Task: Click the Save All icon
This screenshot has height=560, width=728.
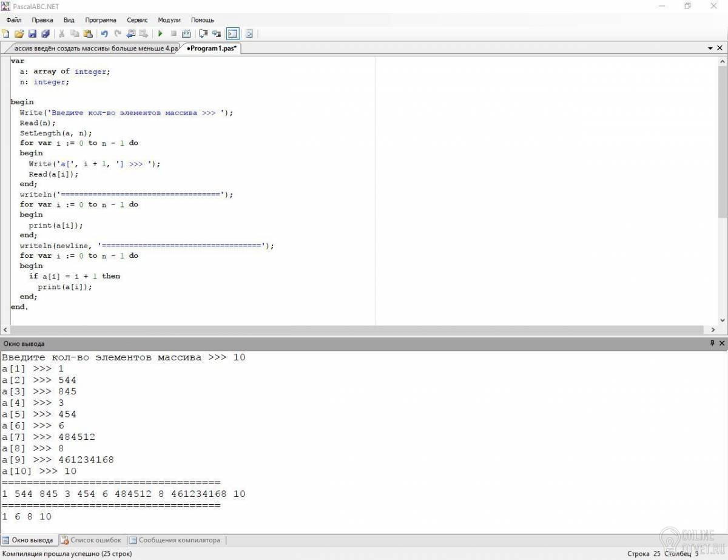Action: [x=45, y=34]
